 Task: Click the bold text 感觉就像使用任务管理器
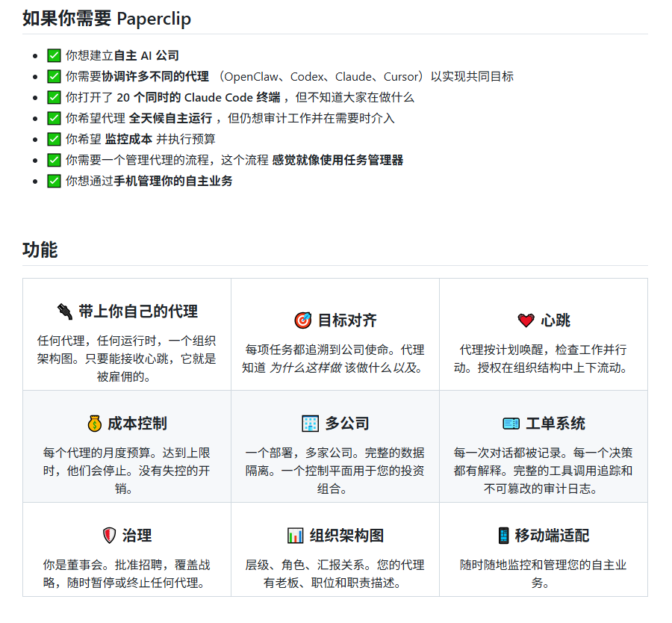click(337, 161)
